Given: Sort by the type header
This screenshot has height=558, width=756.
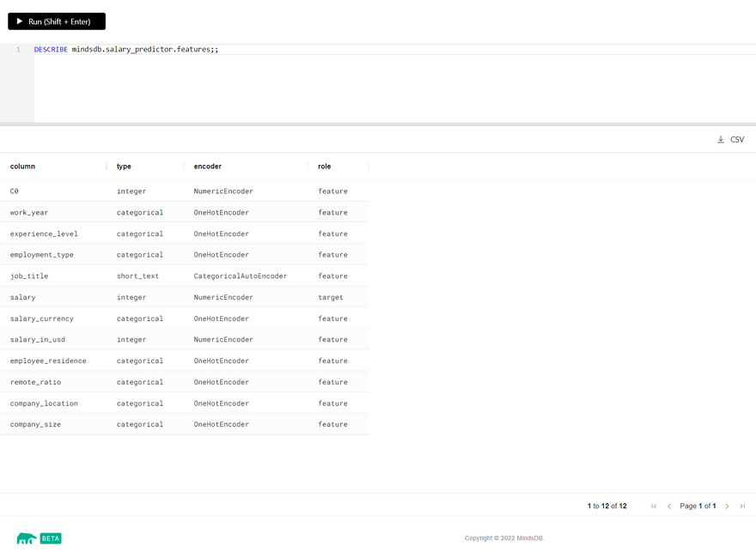Looking at the screenshot, I should coord(124,167).
